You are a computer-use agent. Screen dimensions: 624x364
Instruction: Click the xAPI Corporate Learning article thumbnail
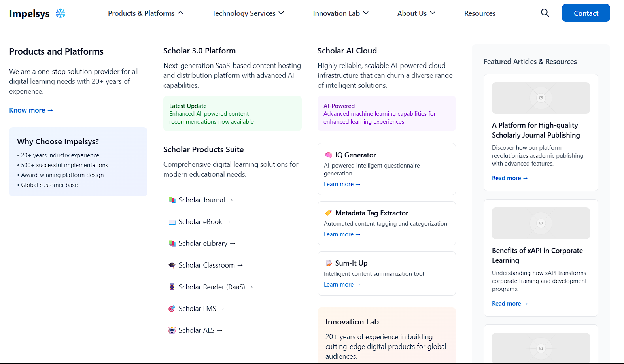click(541, 223)
